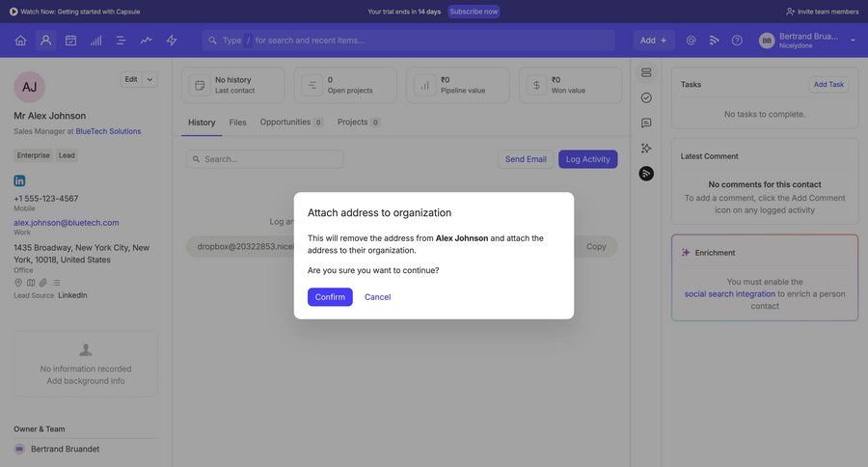Screen dimensions: 868x467
Task: Select the tasks checkmark icon in side rail
Action: click(x=646, y=97)
